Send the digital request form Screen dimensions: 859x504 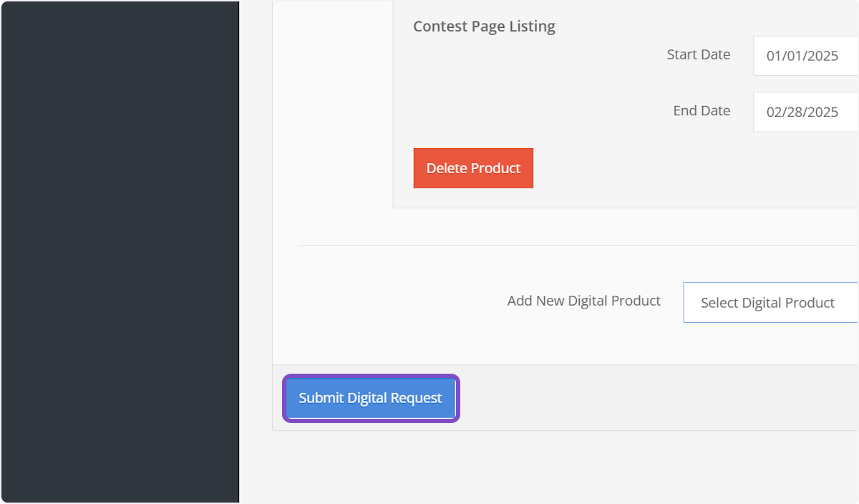(370, 398)
